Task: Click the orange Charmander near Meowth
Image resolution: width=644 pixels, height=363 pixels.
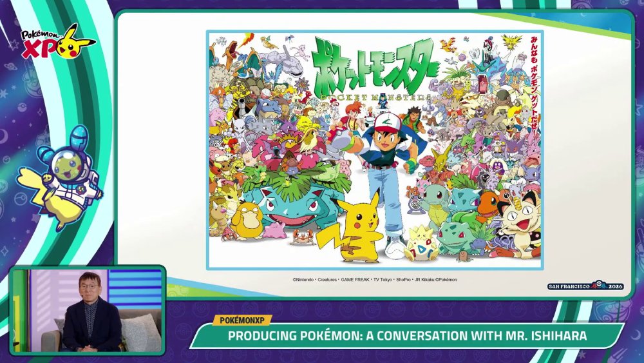Action: tap(488, 204)
